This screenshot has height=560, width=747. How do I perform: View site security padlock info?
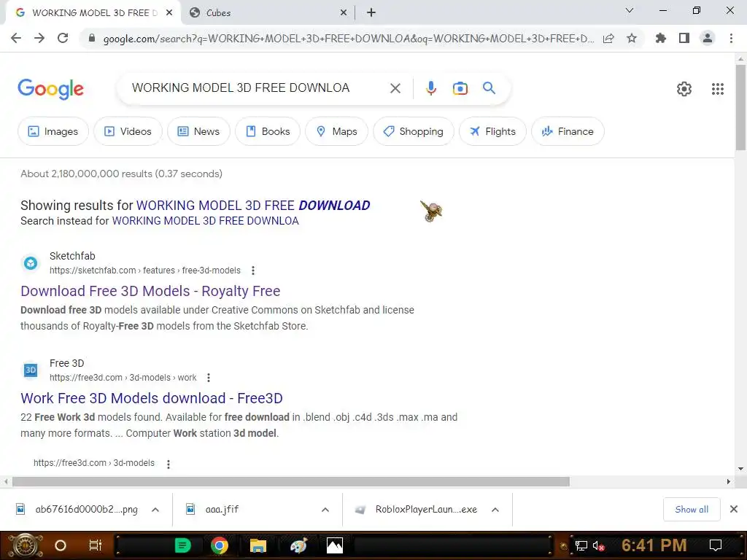pyautogui.click(x=92, y=38)
